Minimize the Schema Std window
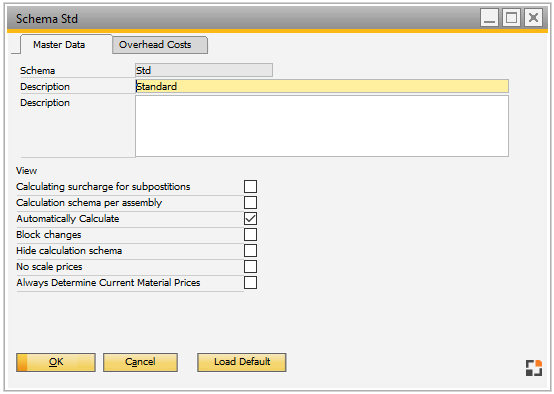The image size is (554, 394). pos(489,18)
